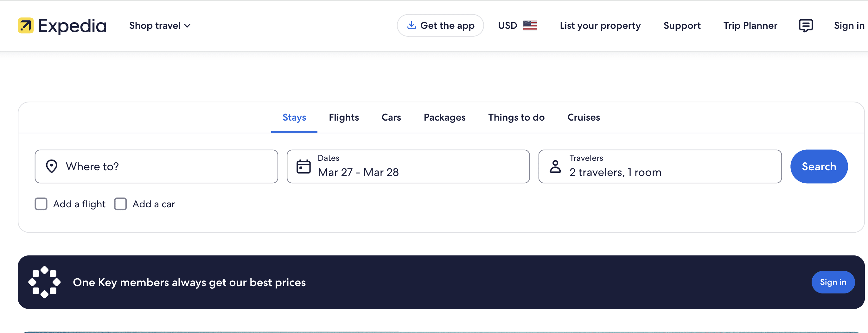
Task: Click the Where to? destination field
Action: pos(156,166)
